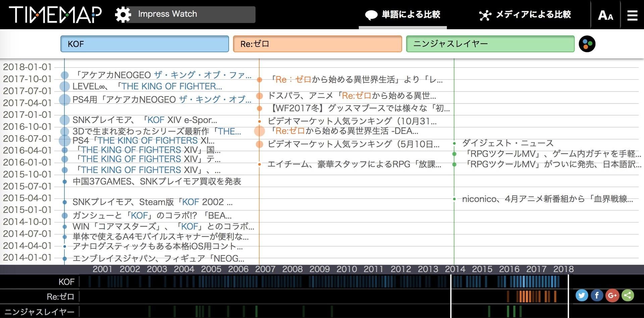Edit the Re:ゼロ keyword field
The height and width of the screenshot is (318, 644).
pyautogui.click(x=317, y=44)
